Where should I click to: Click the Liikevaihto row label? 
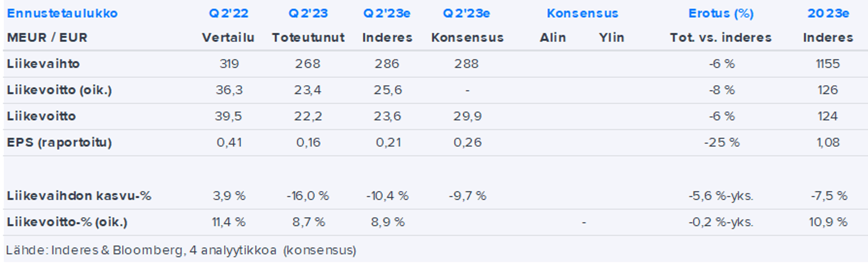coord(43,64)
